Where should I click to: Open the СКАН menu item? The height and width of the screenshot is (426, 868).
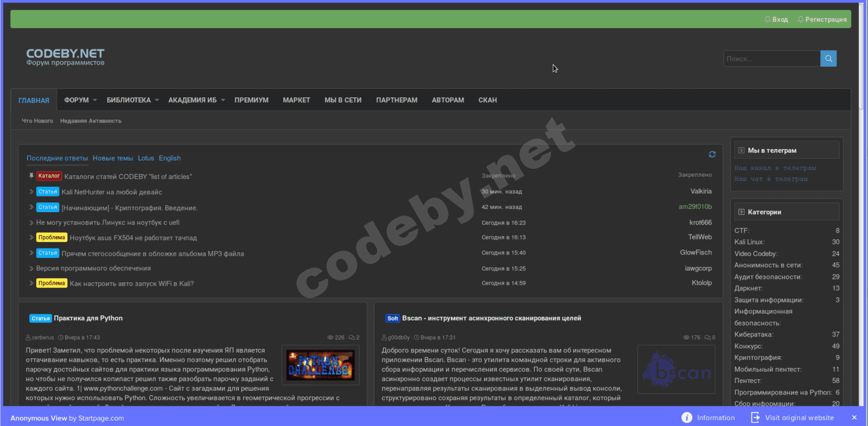tap(488, 100)
